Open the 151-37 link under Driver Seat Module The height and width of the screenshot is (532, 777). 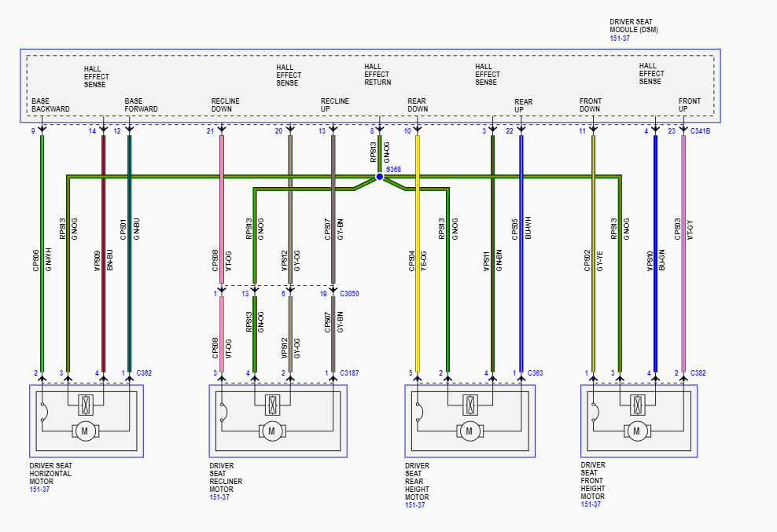tap(620, 38)
